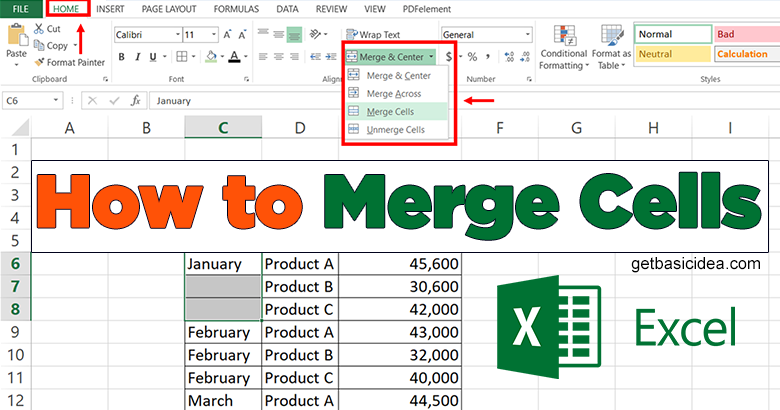The width and height of the screenshot is (780, 410).
Task: Confirm entry with the checkmark in formula bar
Action: (x=114, y=101)
